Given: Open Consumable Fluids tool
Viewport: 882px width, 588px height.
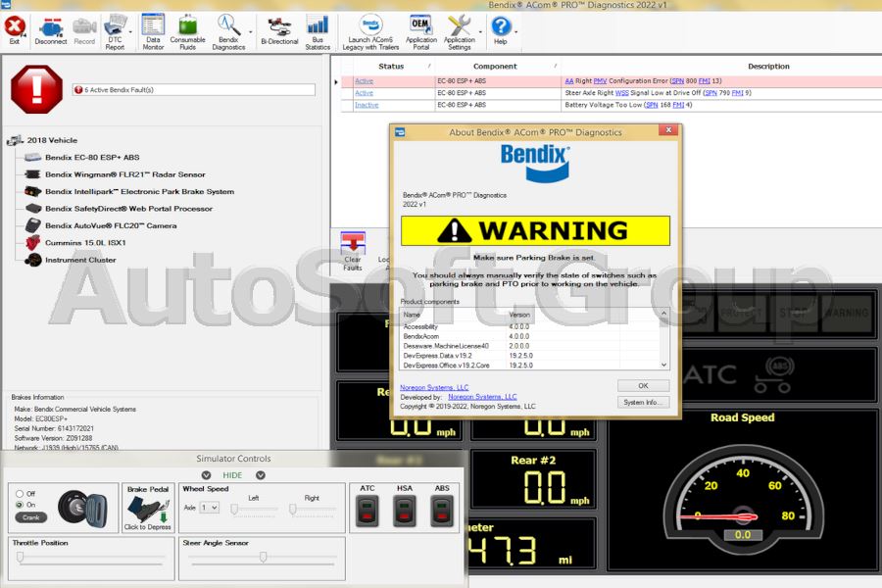Looking at the screenshot, I should 188,24.
